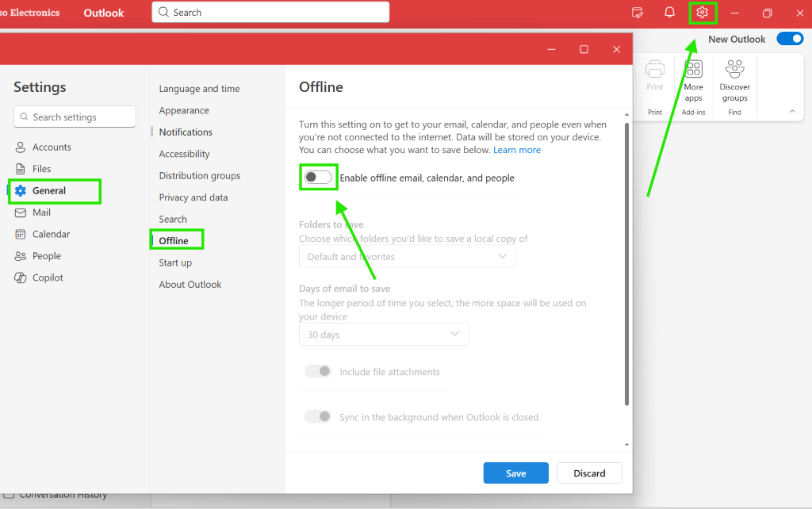This screenshot has width=812, height=509.
Task: Open About Outlook section
Action: [190, 285]
